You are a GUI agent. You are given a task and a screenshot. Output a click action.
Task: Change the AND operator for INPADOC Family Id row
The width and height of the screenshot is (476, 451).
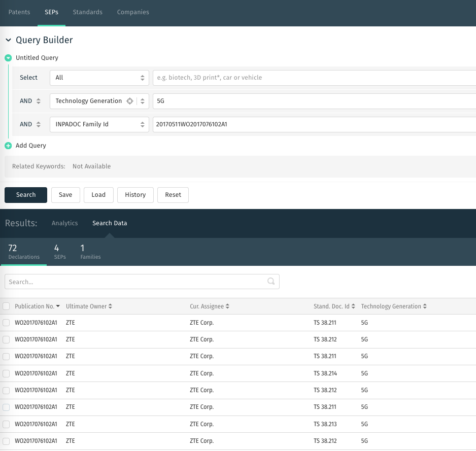[30, 124]
